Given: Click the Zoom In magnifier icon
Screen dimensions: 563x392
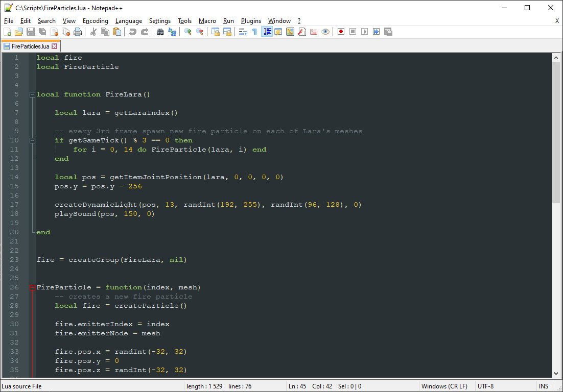Looking at the screenshot, I should point(188,32).
